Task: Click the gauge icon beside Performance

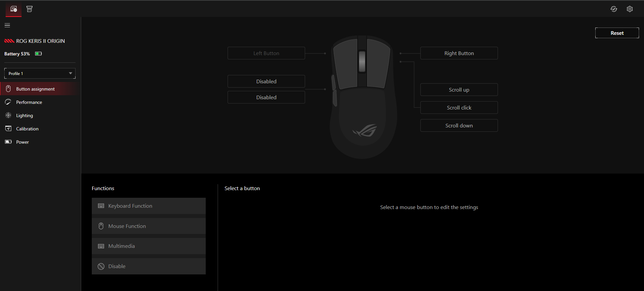Action: tap(8, 102)
